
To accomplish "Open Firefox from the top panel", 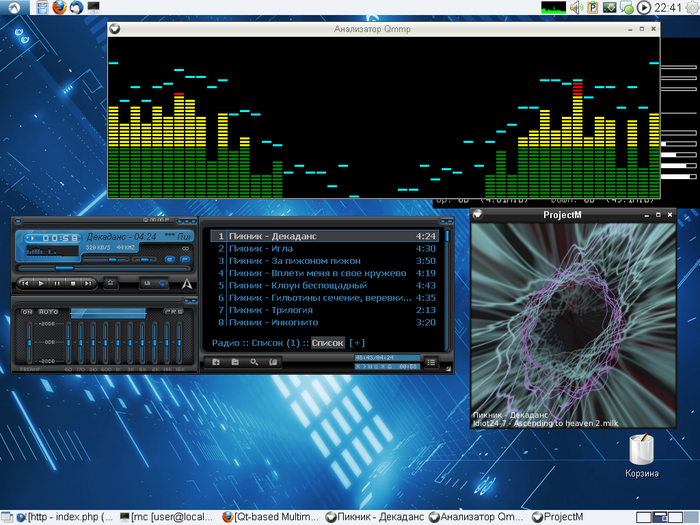I will [x=59, y=8].
